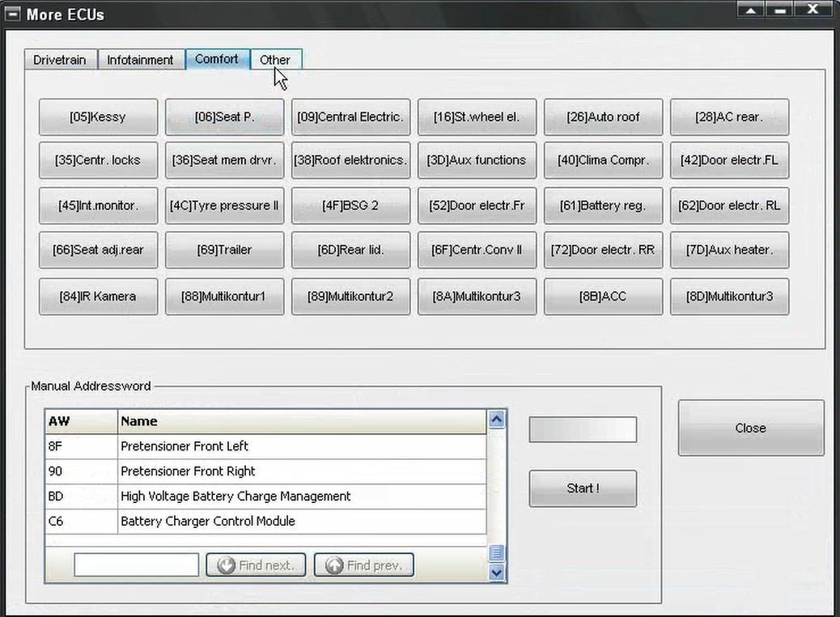The height and width of the screenshot is (617, 840).
Task: Click the large Close button
Action: (750, 429)
